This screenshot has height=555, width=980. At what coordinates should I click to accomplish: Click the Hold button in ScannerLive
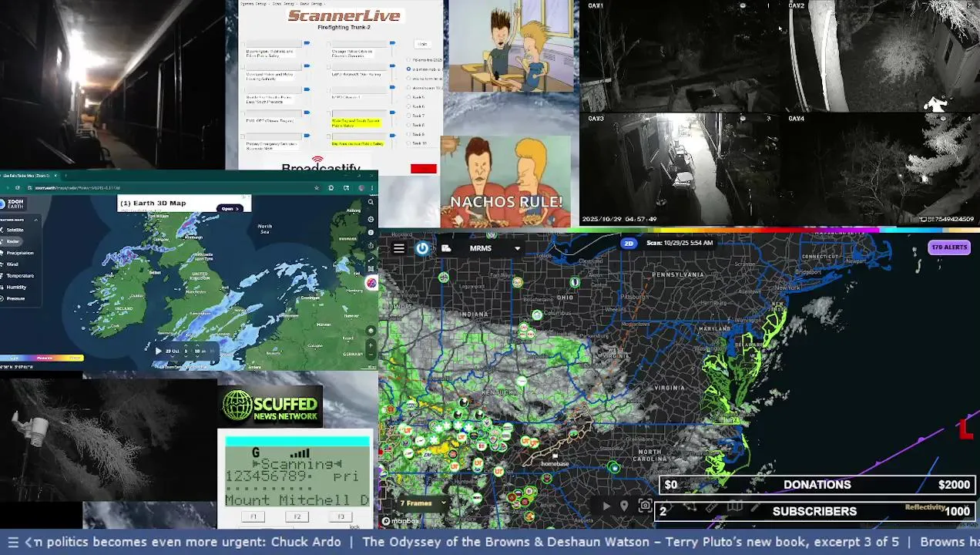tap(422, 44)
